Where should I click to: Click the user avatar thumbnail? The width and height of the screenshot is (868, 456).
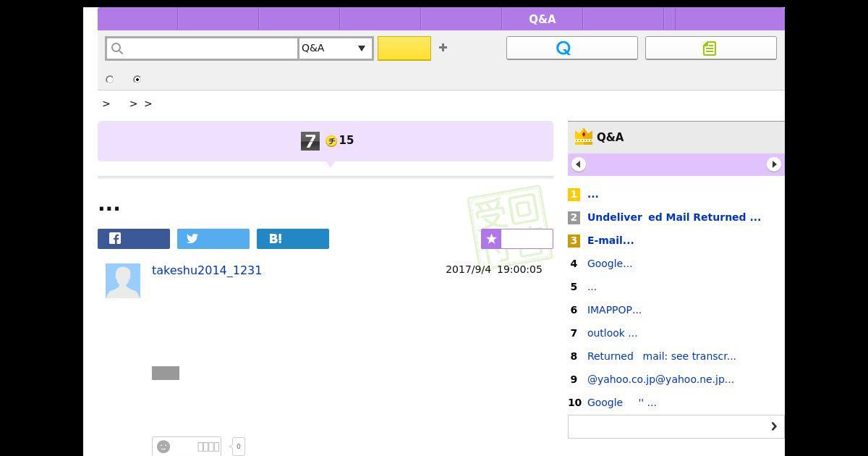[123, 281]
